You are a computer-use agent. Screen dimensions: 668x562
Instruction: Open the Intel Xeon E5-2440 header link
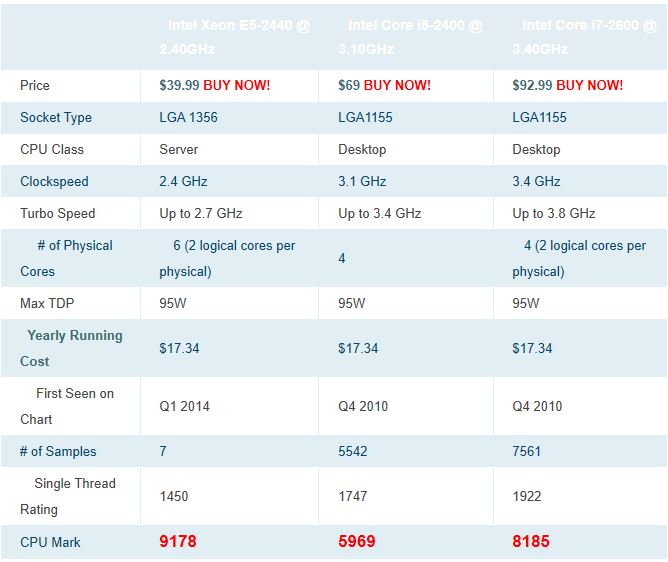click(235, 36)
